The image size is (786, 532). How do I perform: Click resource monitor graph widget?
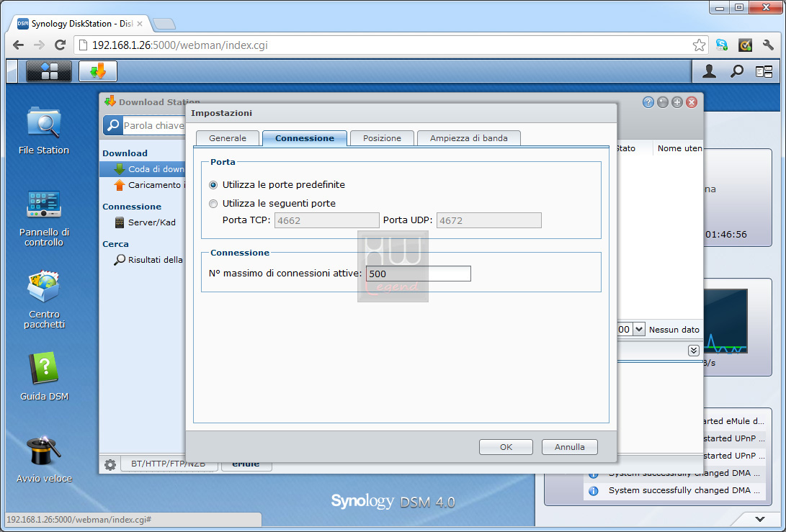[x=725, y=321]
